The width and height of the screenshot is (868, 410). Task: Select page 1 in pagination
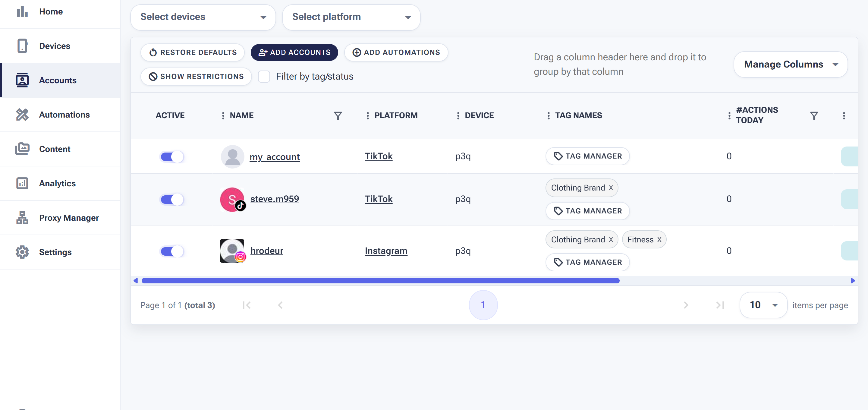(x=483, y=305)
